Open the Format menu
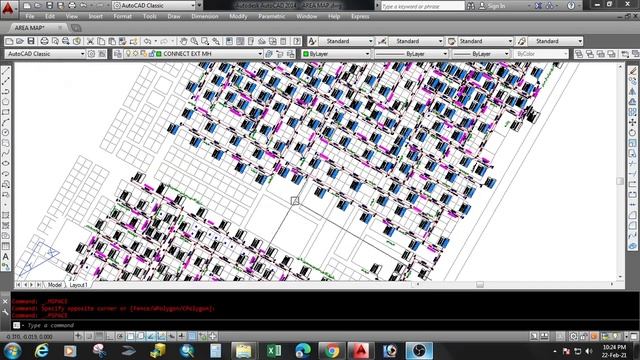Image resolution: width=640 pixels, height=360 pixels. [x=122, y=17]
